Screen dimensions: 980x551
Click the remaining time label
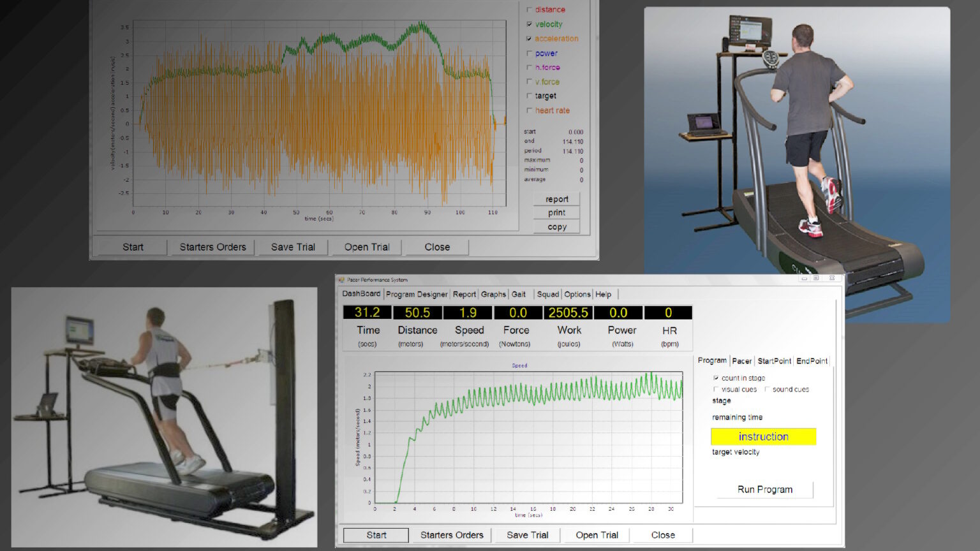(x=737, y=417)
